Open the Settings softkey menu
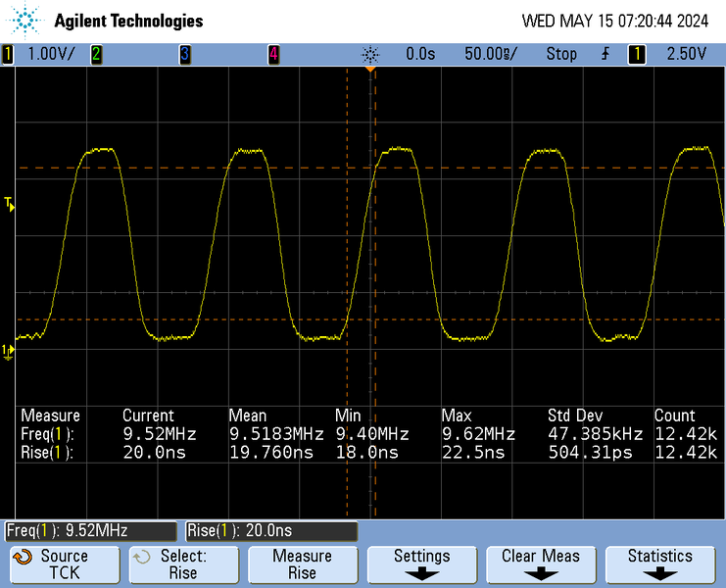The width and height of the screenshot is (726, 588). [421, 564]
